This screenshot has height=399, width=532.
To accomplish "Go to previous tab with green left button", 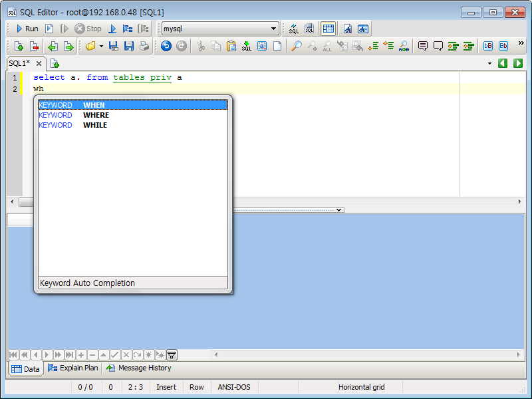I will [x=503, y=63].
